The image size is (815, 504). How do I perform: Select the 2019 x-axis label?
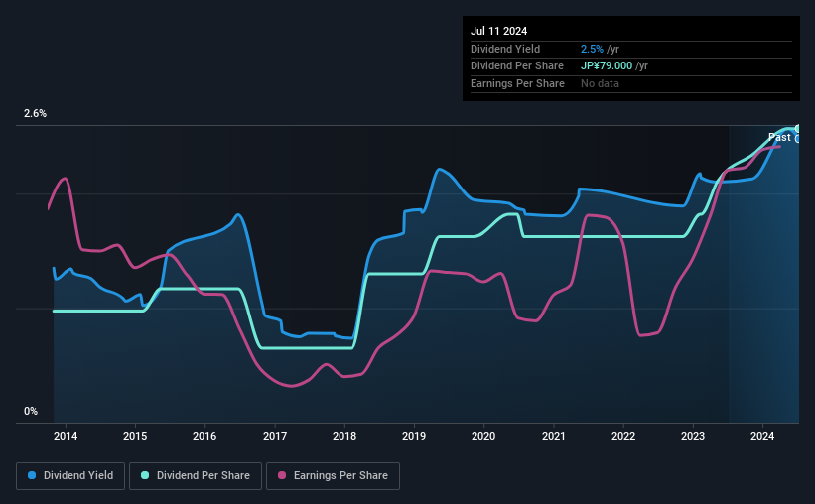pos(414,436)
